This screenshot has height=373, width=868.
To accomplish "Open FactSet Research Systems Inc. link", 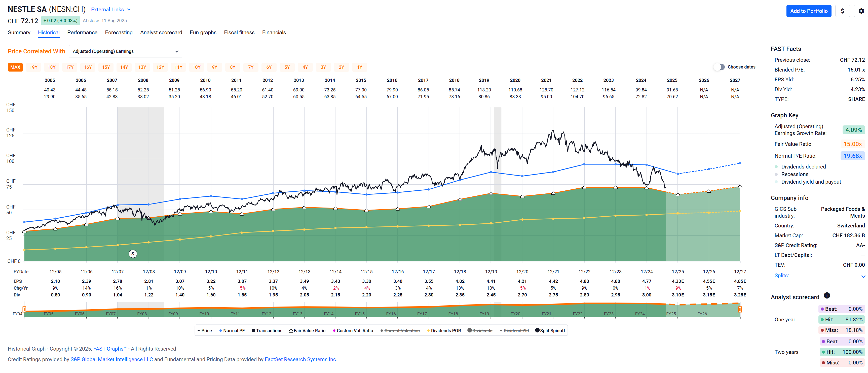I will (300, 359).
